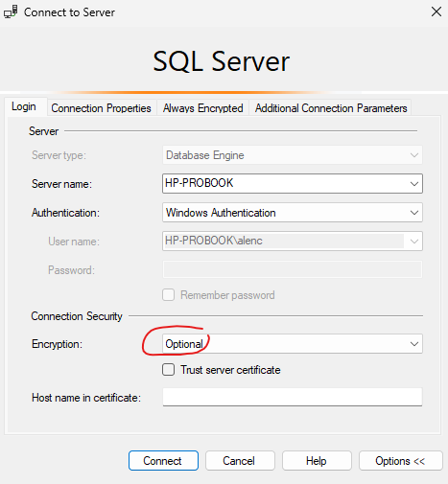448x484 pixels.
Task: Click the Host name in certificate field
Action: coord(293,397)
